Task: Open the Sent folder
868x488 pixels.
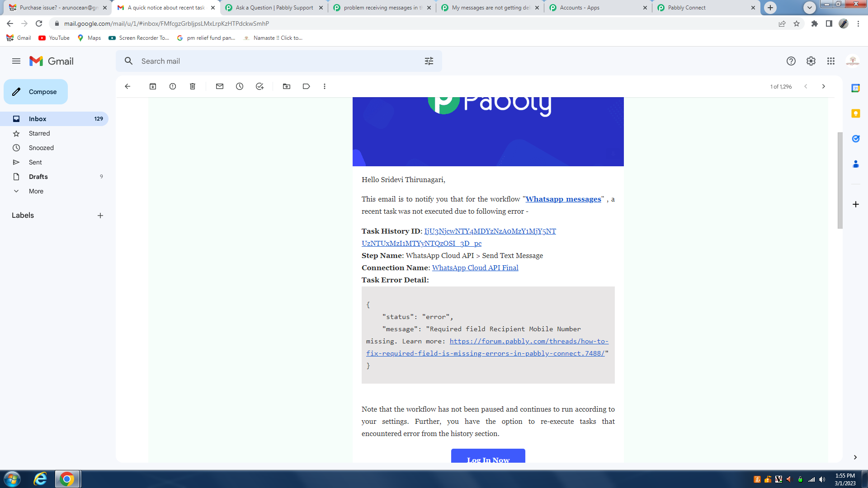Action: [54, 162]
